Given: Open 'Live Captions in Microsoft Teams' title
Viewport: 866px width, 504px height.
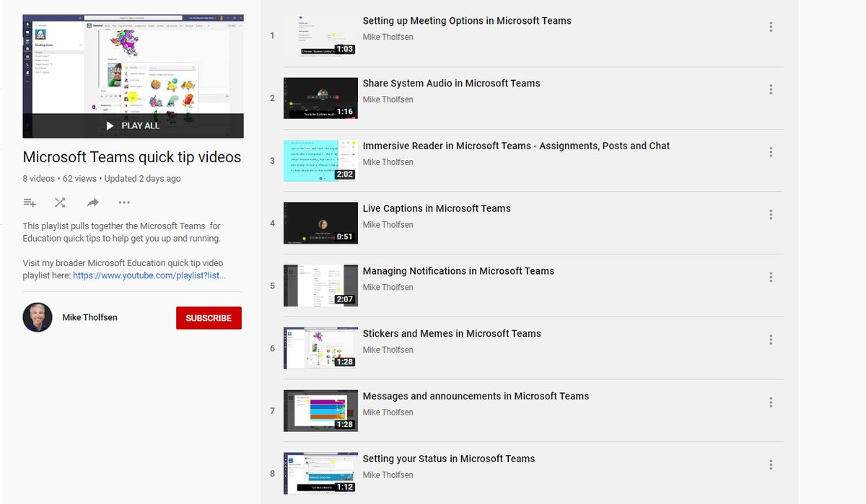Looking at the screenshot, I should pyautogui.click(x=437, y=208).
